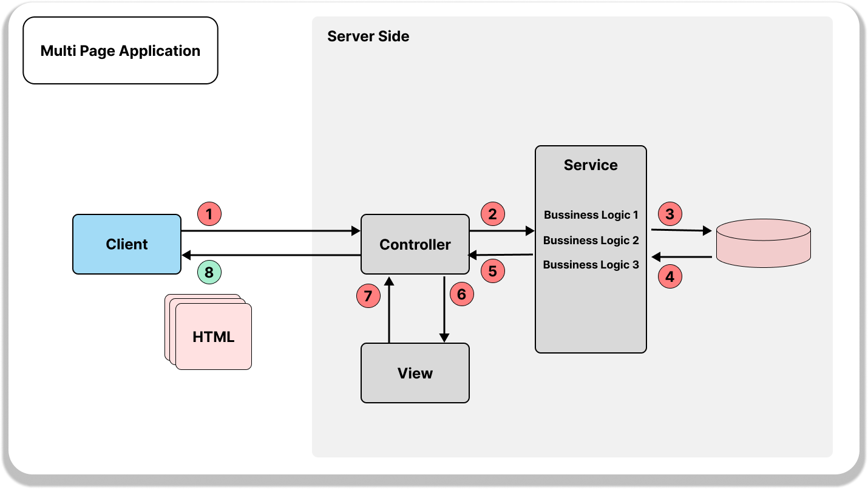The height and width of the screenshot is (489, 868).
Task: Click the red circle numbered 2
Action: click(493, 214)
